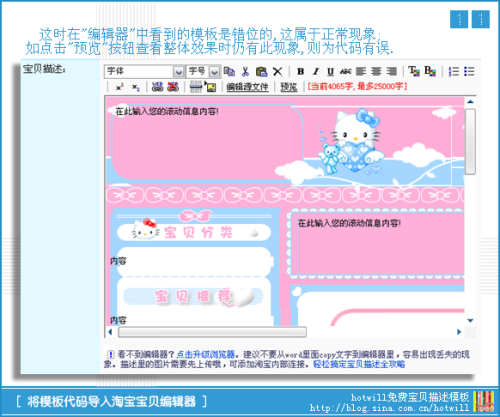Click 编辑源文件 to edit source
Viewport: 500px width, 417px height.
coord(247,87)
